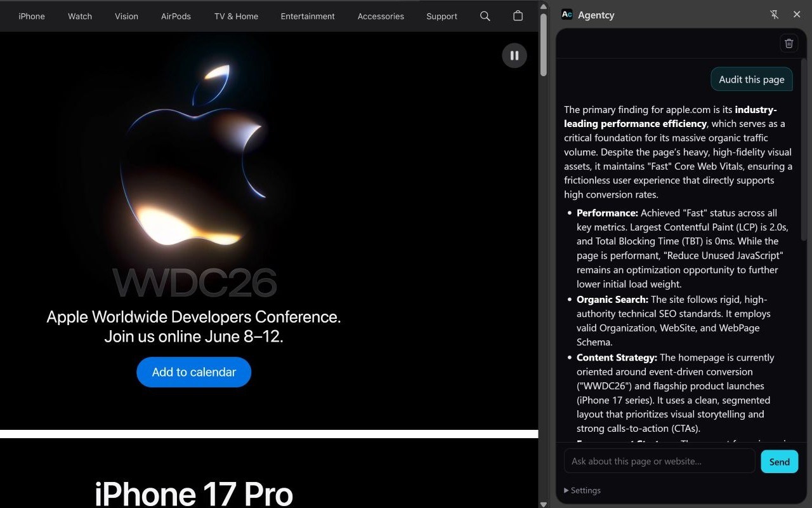Click the Agentcy panel title text
Screen dimensions: 812x508
pos(596,15)
